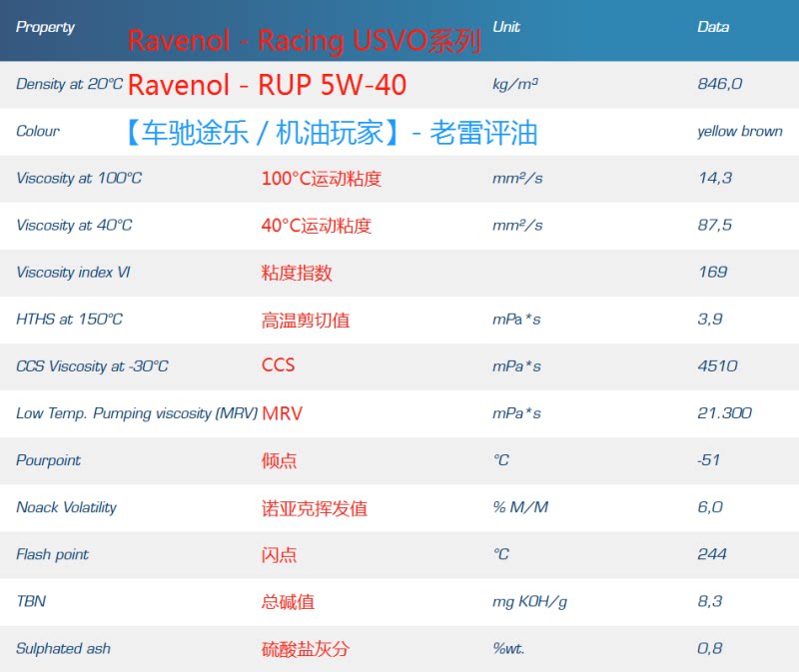The height and width of the screenshot is (672, 799).
Task: Click the Ravenol - RUP 5W-40 heading
Action: click(267, 85)
